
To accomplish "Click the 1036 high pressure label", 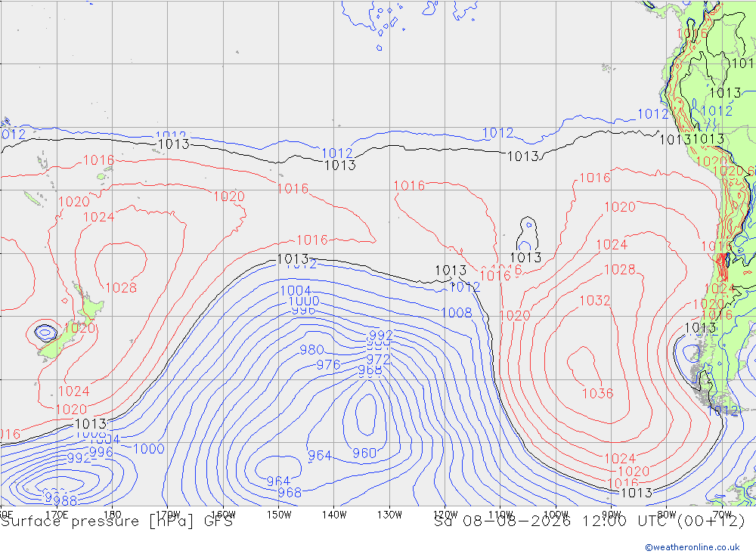I will point(597,394).
